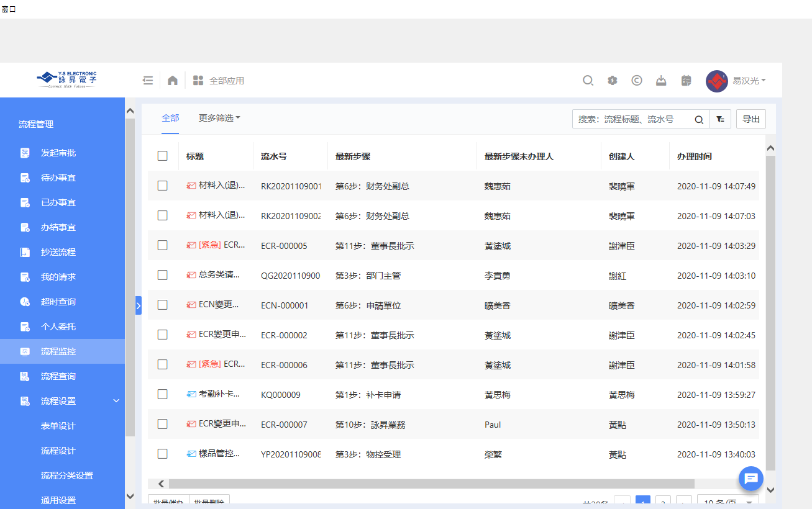Click the 流水号 column header
Screen dimensions: 812x509
click(x=274, y=156)
